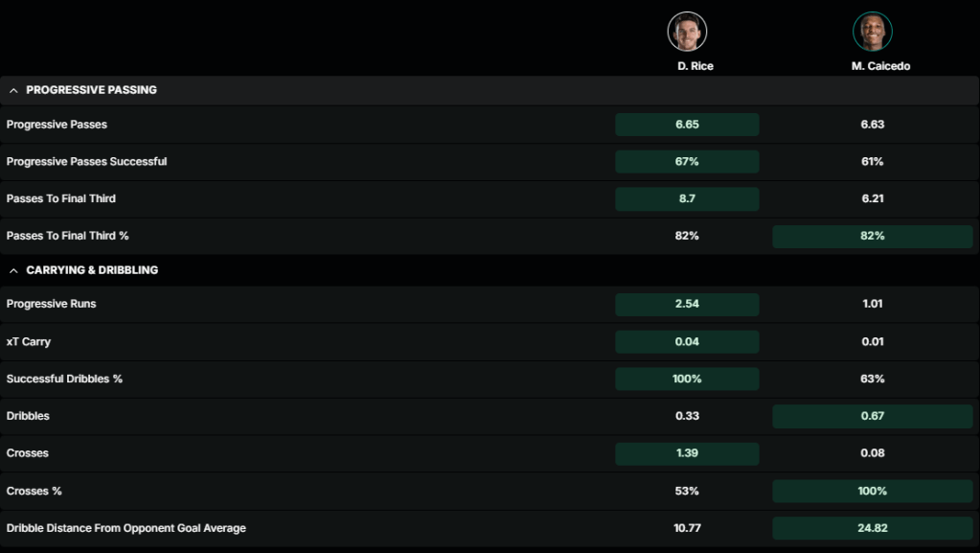Screen dimensions: 980x553
Task: Click Caicedo's 100% Crosses % value
Action: coord(872,491)
